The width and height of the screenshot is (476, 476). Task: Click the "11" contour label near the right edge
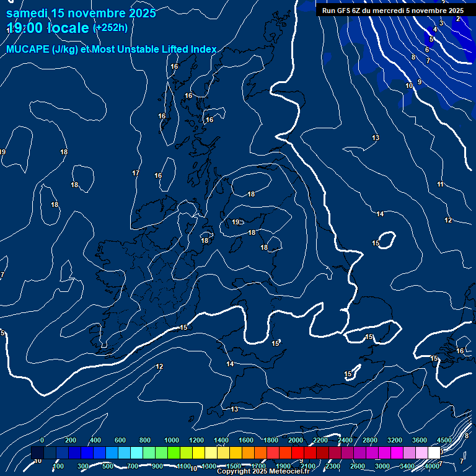tap(440, 185)
